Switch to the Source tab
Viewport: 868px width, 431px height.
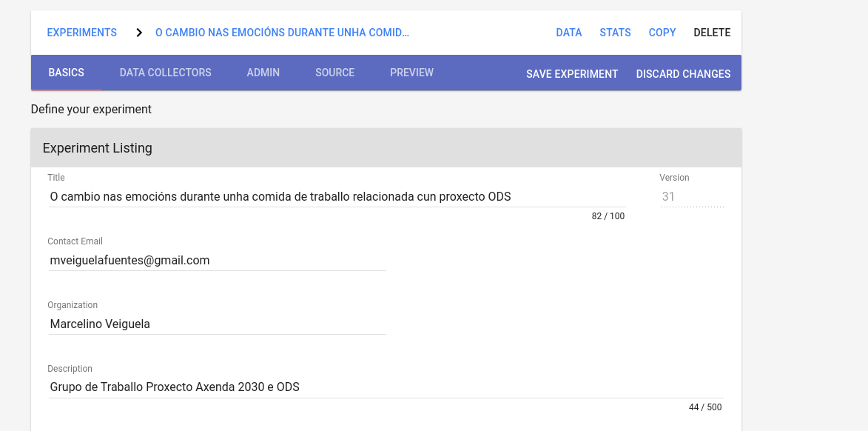pyautogui.click(x=334, y=73)
